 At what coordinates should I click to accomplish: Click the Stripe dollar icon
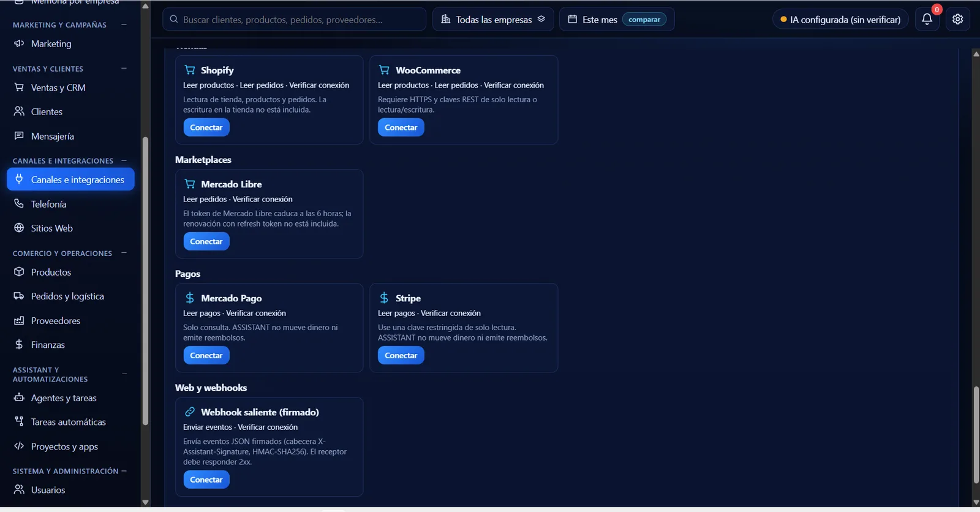coord(384,298)
